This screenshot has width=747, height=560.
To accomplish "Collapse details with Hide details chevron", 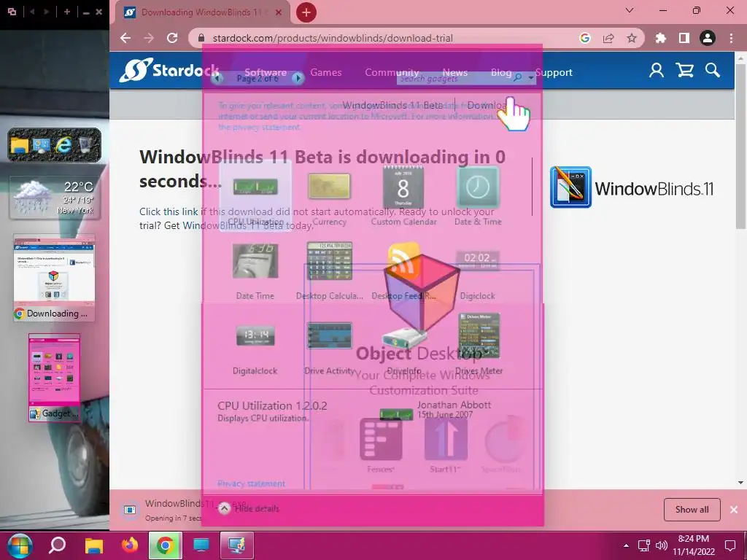I will click(x=224, y=508).
